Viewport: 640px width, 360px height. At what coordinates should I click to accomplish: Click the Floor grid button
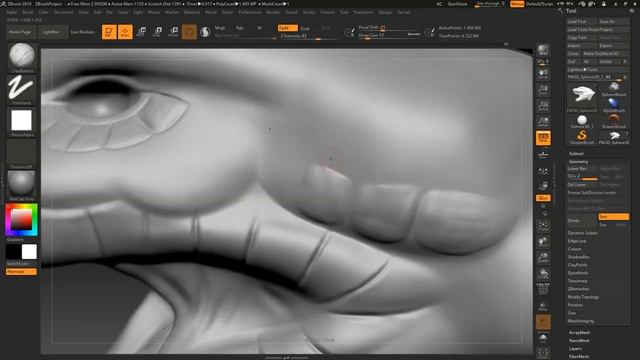point(543,154)
